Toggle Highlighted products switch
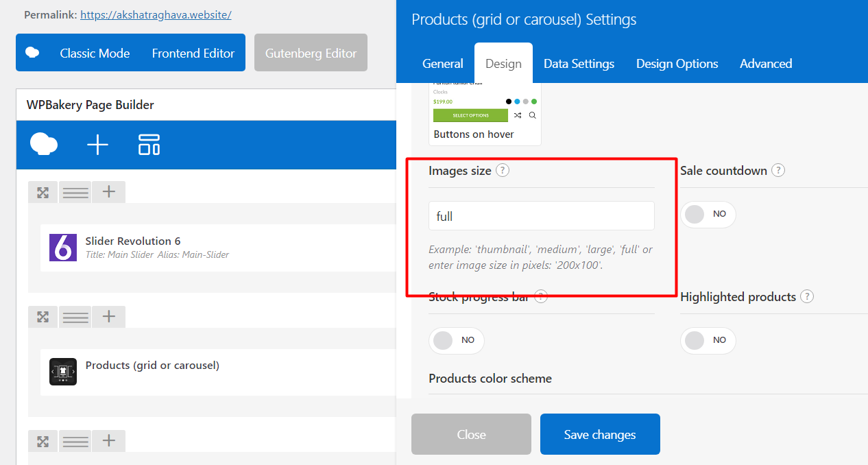 [708, 341]
